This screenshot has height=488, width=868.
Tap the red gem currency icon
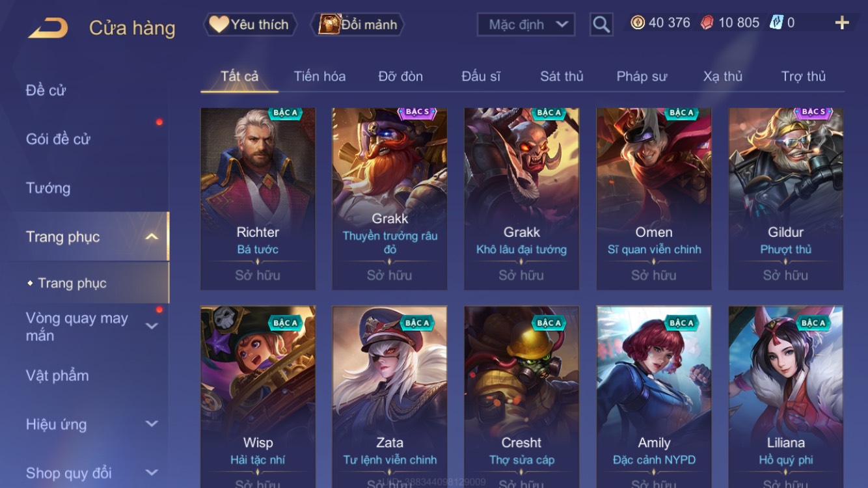[x=707, y=23]
